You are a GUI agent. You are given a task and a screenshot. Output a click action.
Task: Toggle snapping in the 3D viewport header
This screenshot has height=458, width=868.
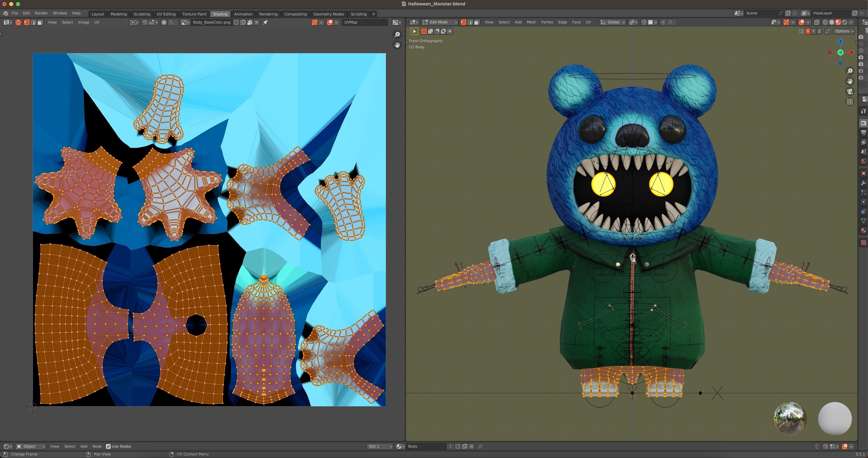[644, 22]
